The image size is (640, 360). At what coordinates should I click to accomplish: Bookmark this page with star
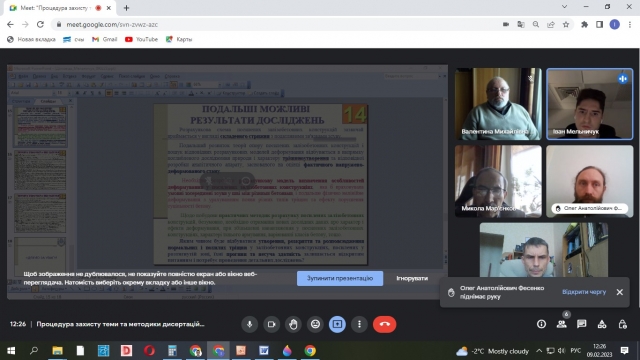tap(566, 24)
